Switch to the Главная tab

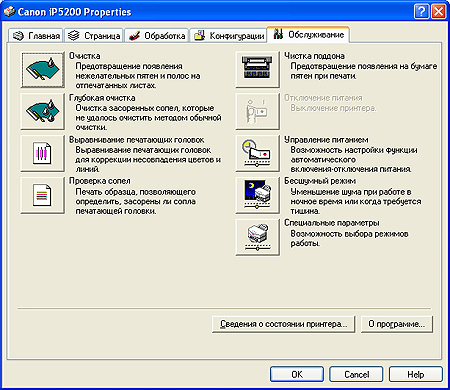click(x=35, y=36)
